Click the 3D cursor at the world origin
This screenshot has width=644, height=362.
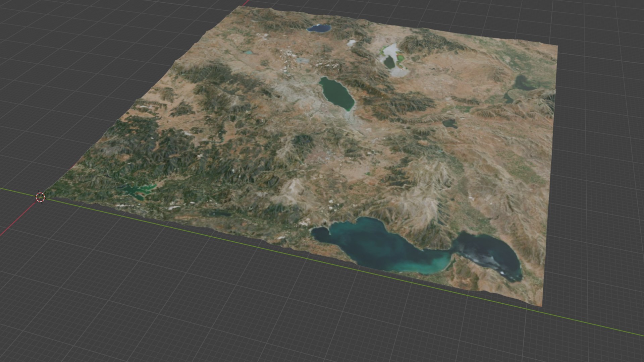click(40, 197)
